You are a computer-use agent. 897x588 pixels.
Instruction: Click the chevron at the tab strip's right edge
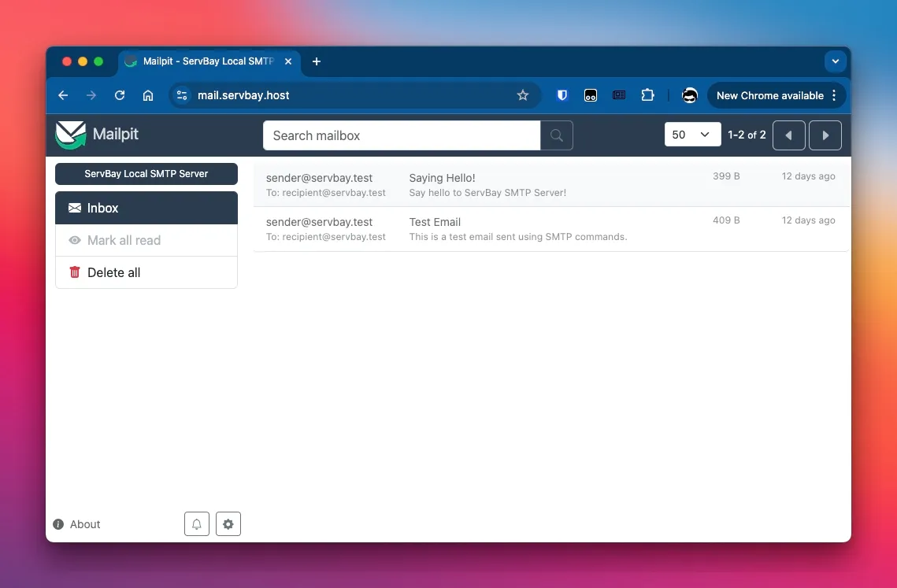tap(835, 61)
